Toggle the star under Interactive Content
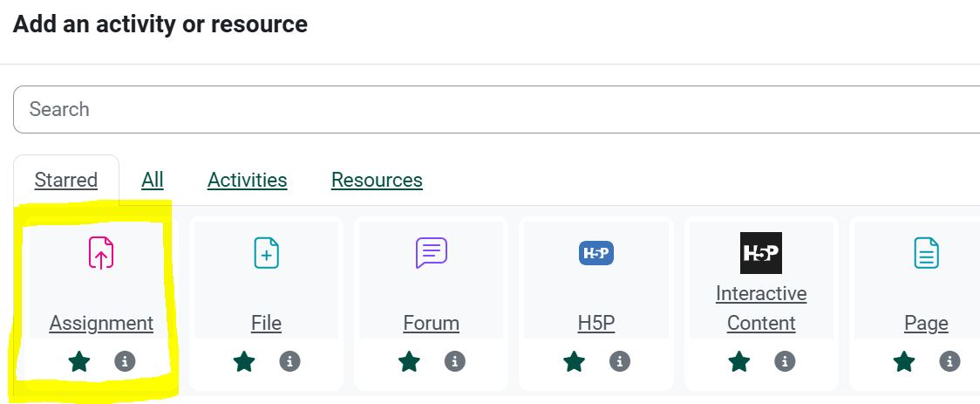980x404 pixels. (x=739, y=361)
